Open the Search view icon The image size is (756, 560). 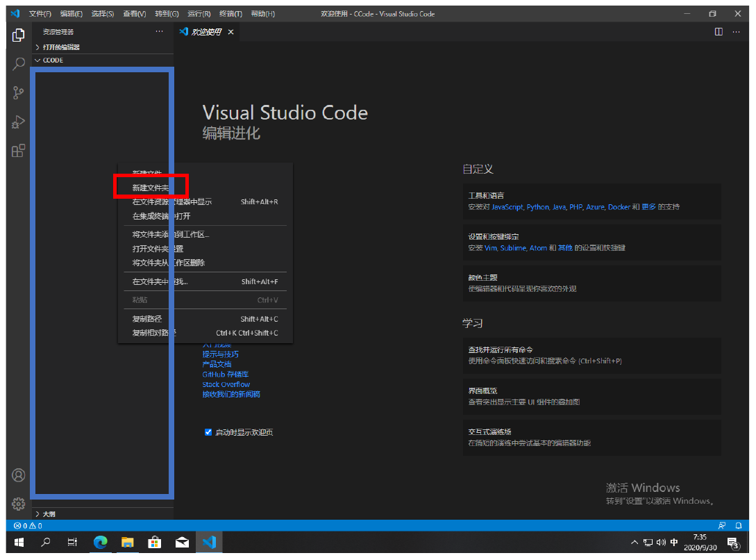(x=19, y=63)
